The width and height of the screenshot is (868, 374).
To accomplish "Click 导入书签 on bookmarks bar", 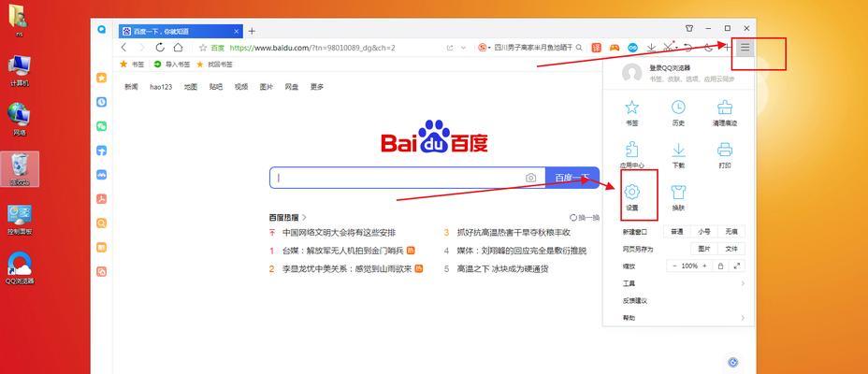I will (172, 65).
